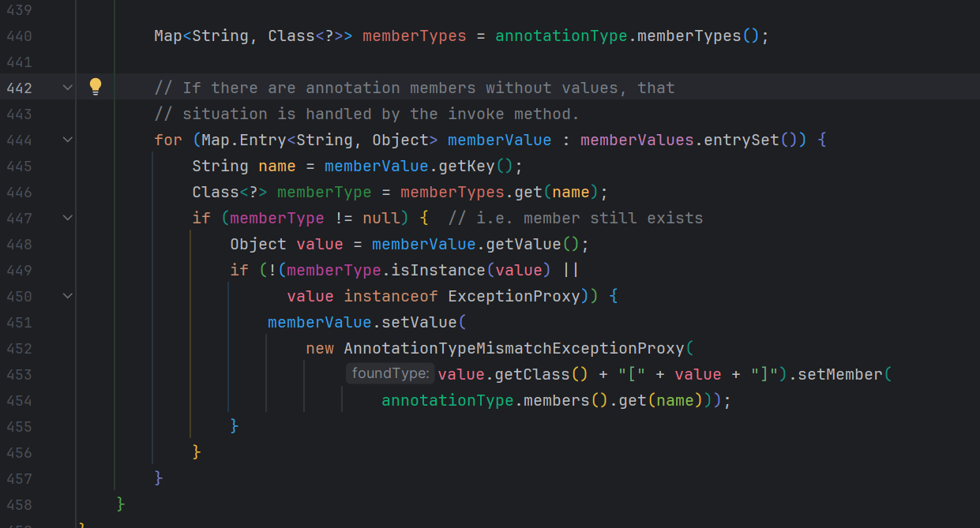Click the isInstance method call
Viewport: 980px width, 528px height.
click(x=437, y=270)
